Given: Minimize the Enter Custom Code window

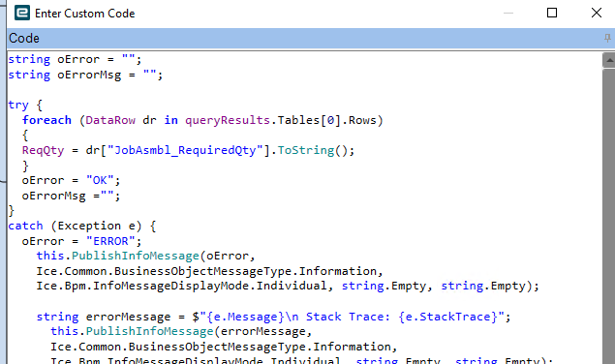Looking at the screenshot, I should tap(508, 13).
